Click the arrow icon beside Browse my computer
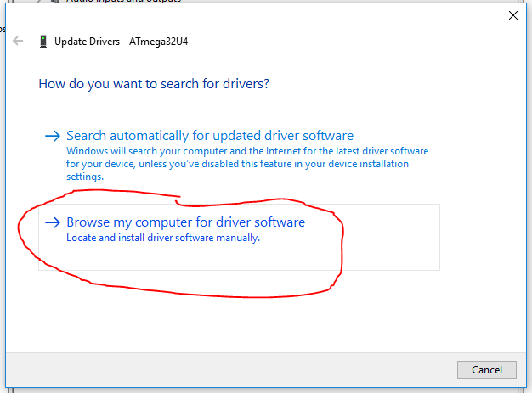The height and width of the screenshot is (393, 532). (x=53, y=222)
